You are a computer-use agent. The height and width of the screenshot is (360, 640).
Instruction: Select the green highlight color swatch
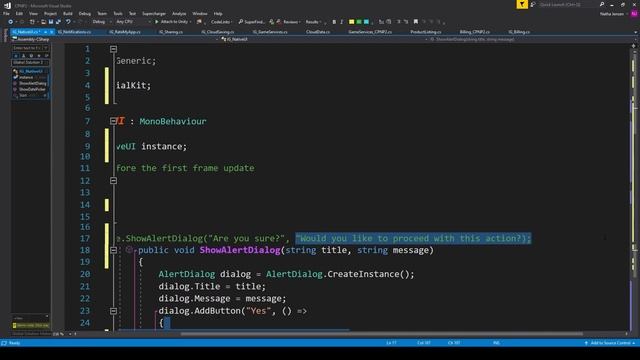click(x=359, y=22)
